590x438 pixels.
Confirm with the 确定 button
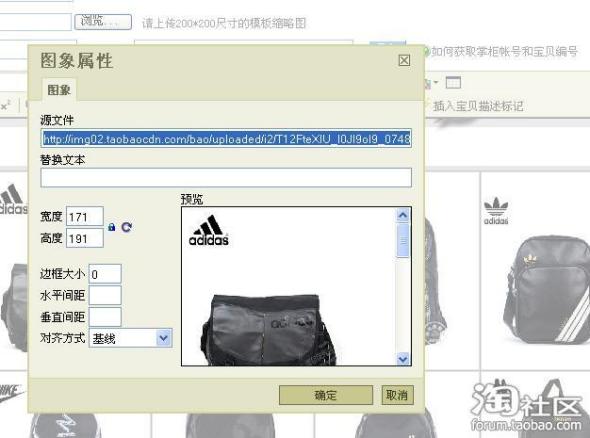pyautogui.click(x=326, y=395)
